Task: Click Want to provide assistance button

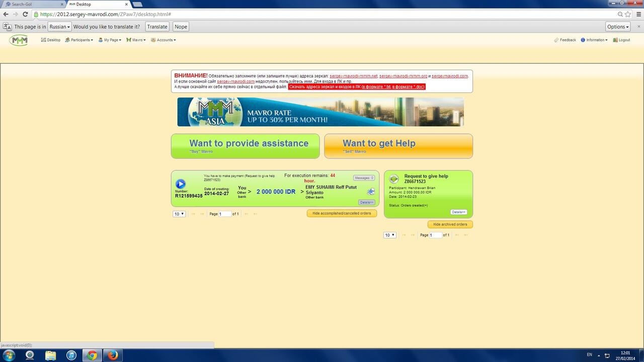Action: click(246, 146)
